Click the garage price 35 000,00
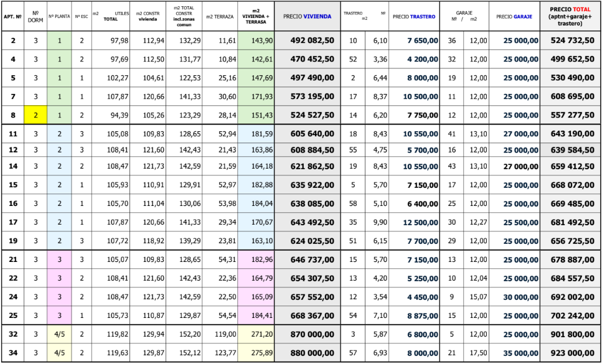 click(x=514, y=353)
